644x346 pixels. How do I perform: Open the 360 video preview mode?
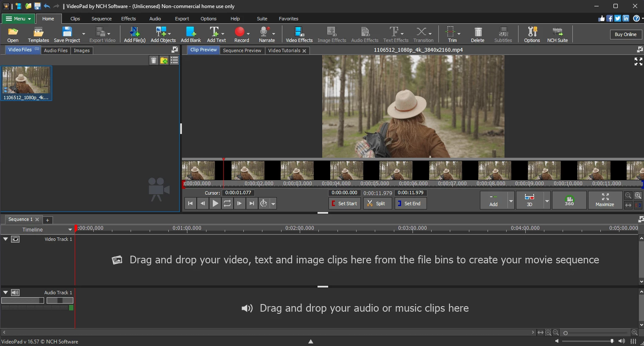click(x=569, y=200)
